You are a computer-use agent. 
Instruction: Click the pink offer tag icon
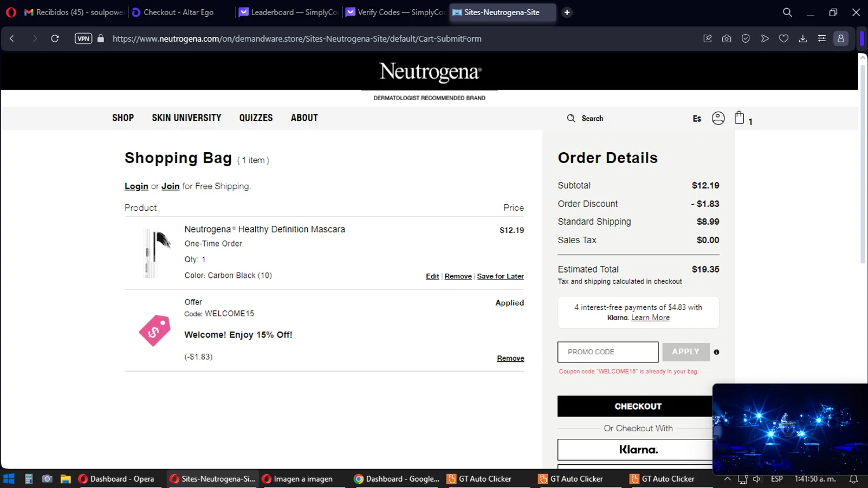coord(155,331)
